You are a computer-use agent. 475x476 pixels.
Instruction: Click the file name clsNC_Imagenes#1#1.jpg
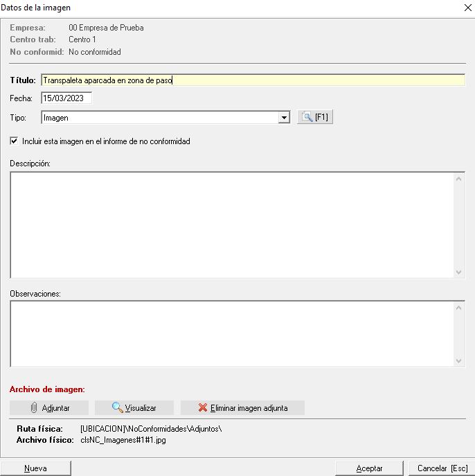123,440
